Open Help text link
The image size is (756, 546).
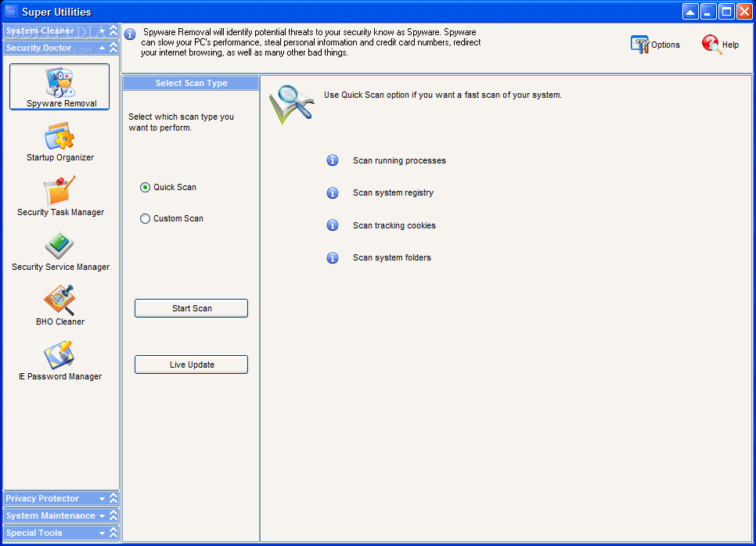point(730,45)
